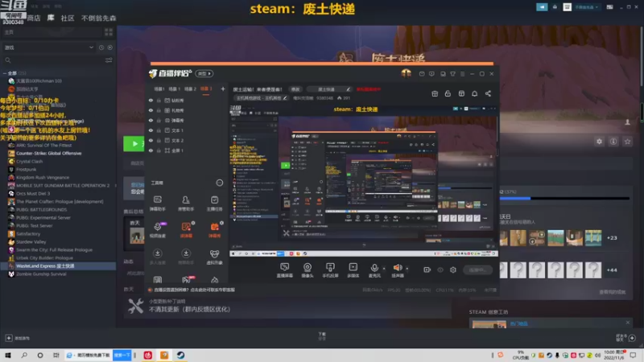This screenshot has width=644, height=362.
Task: Open the Windows Start menu
Action: pyautogui.click(x=8, y=355)
